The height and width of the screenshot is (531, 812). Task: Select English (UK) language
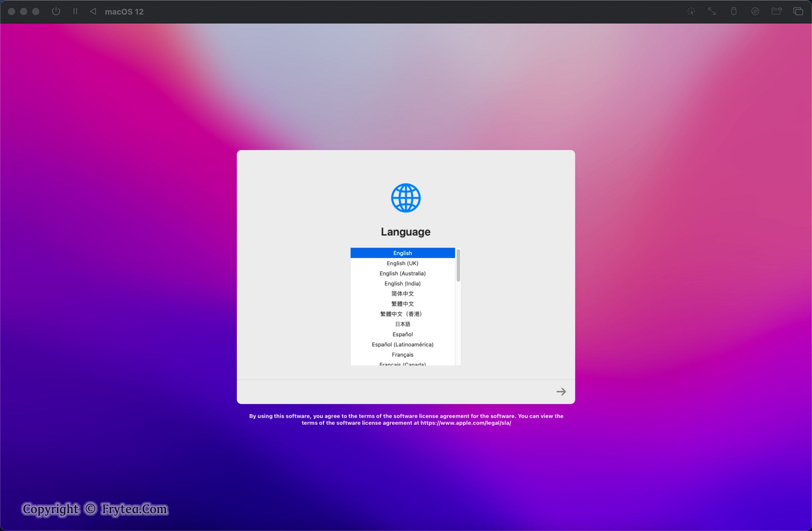(403, 263)
